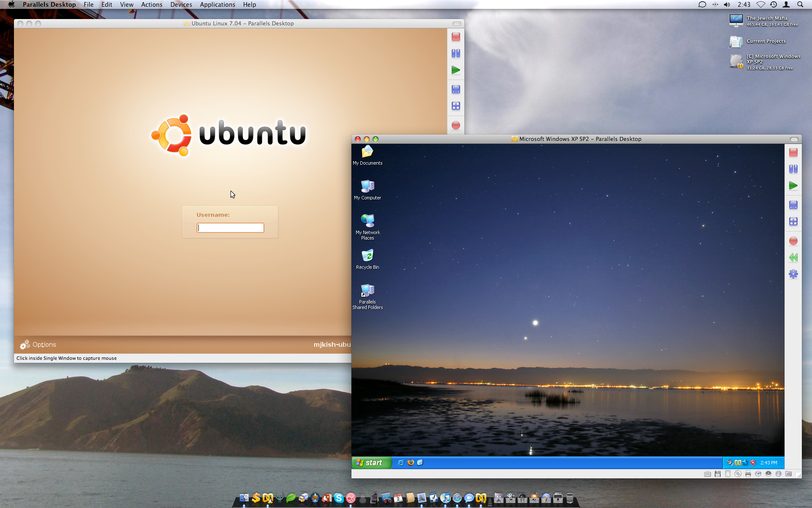The image size is (812, 508).
Task: Stop the Windows XP virtual machine
Action: pos(793,152)
